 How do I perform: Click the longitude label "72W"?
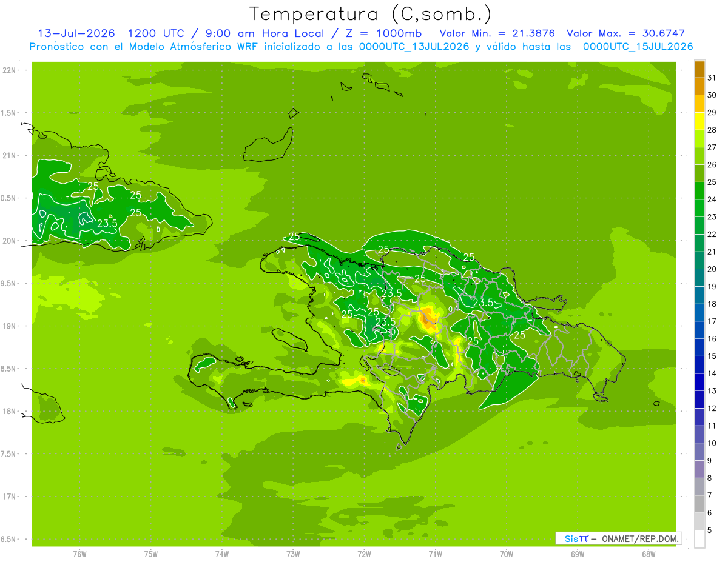364,554
